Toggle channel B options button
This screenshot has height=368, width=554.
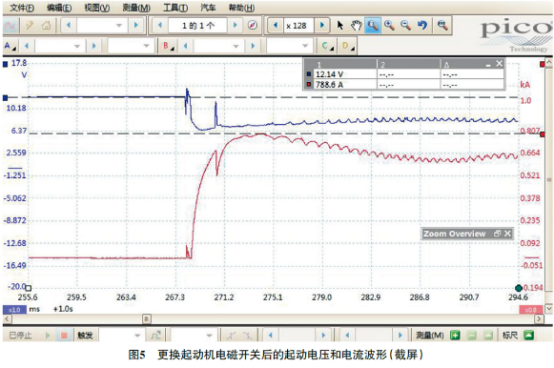coord(168,46)
